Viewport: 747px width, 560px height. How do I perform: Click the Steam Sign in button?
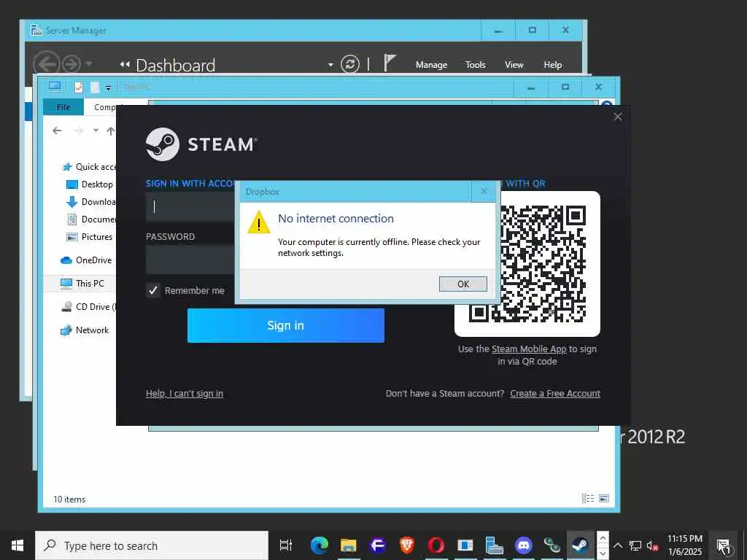point(285,325)
